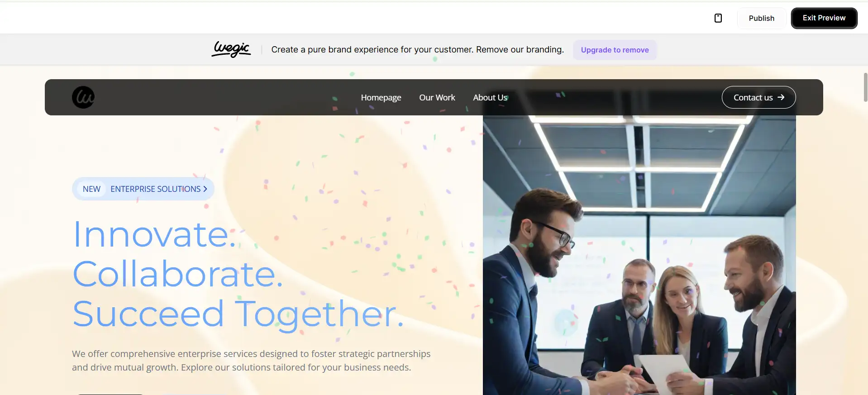Open About Us nav item
Viewport: 868px width, 395px height.
[x=490, y=97]
